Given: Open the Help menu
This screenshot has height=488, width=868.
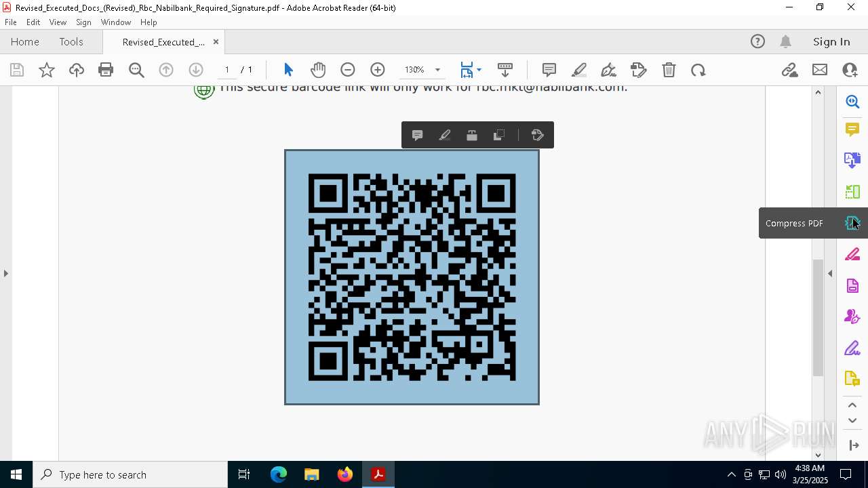Looking at the screenshot, I should click(x=149, y=22).
